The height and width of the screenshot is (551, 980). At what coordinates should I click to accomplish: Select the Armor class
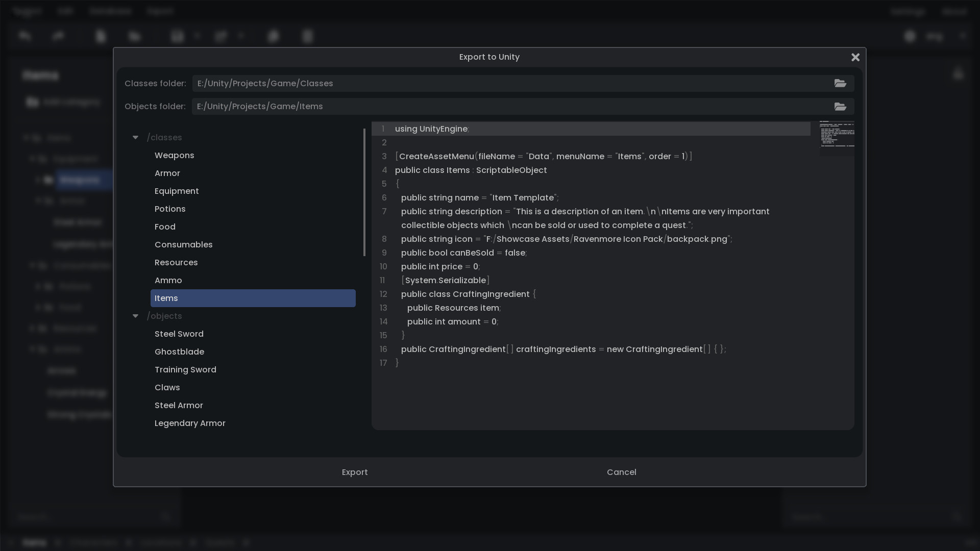click(167, 173)
